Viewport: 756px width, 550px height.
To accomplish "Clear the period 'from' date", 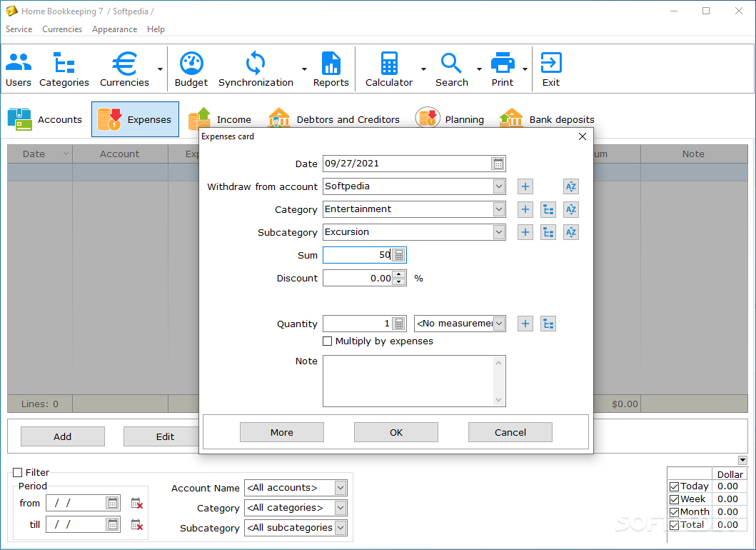I will coord(137,503).
